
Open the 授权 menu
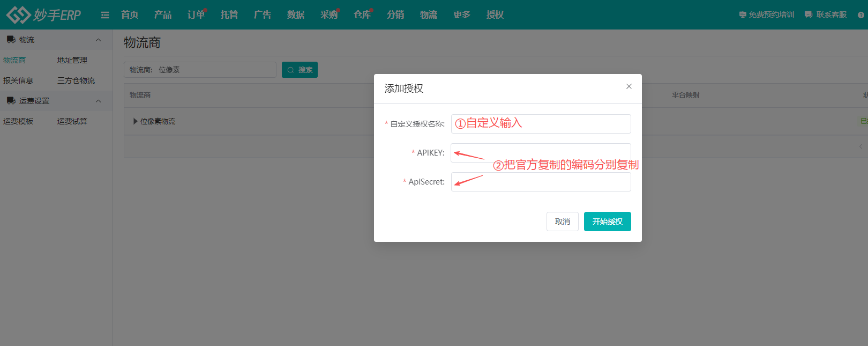[x=495, y=15]
